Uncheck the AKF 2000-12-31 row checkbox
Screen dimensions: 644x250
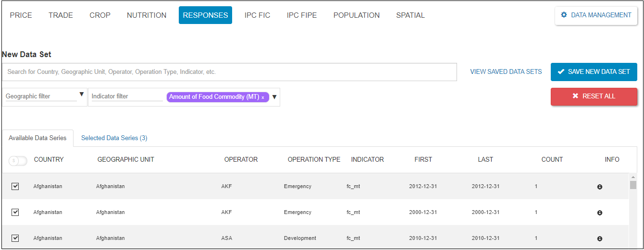(15, 212)
